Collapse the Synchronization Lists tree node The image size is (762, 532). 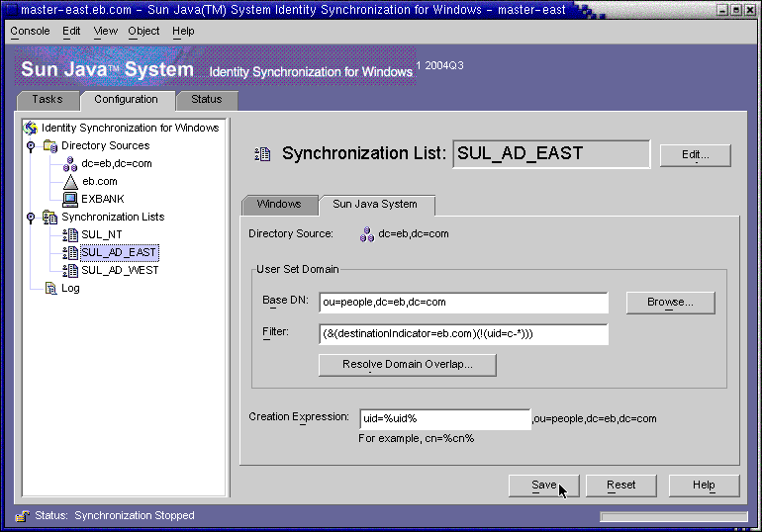31,217
